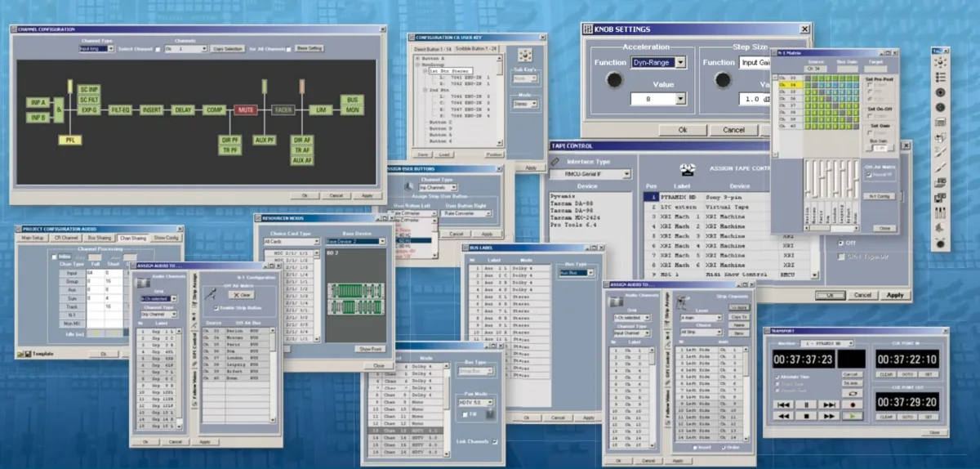Toggle the Enable Strip Button checkbox

(x=215, y=306)
